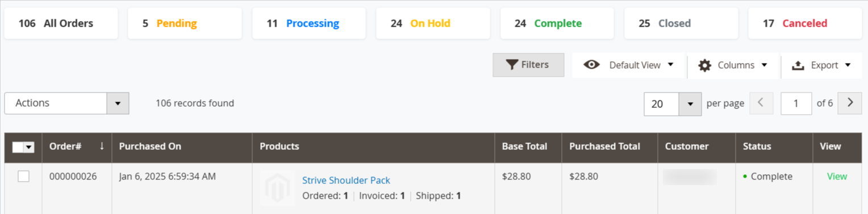
Task: Click the page number input field
Action: 796,103
